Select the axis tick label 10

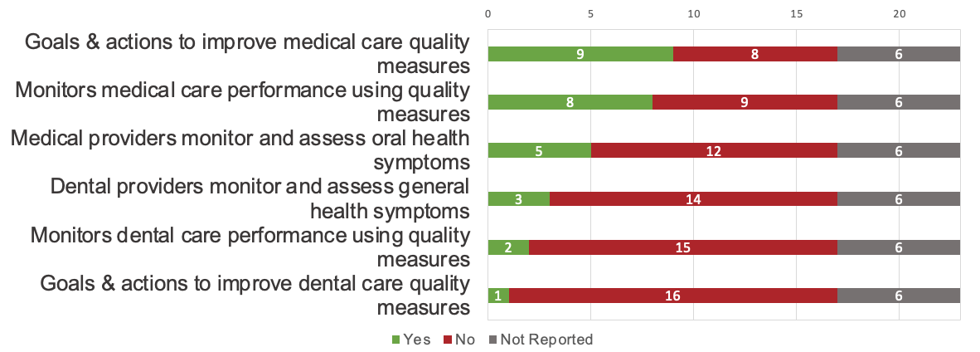pyautogui.click(x=693, y=14)
